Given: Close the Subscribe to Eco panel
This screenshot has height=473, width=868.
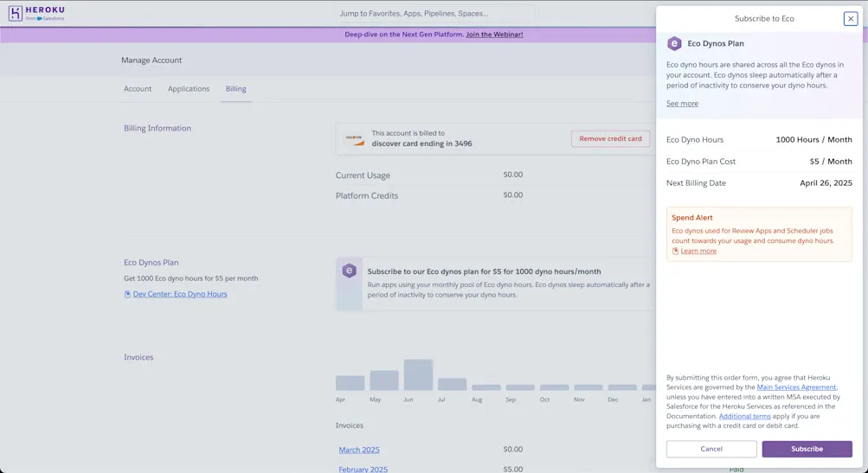Looking at the screenshot, I should click(851, 19).
